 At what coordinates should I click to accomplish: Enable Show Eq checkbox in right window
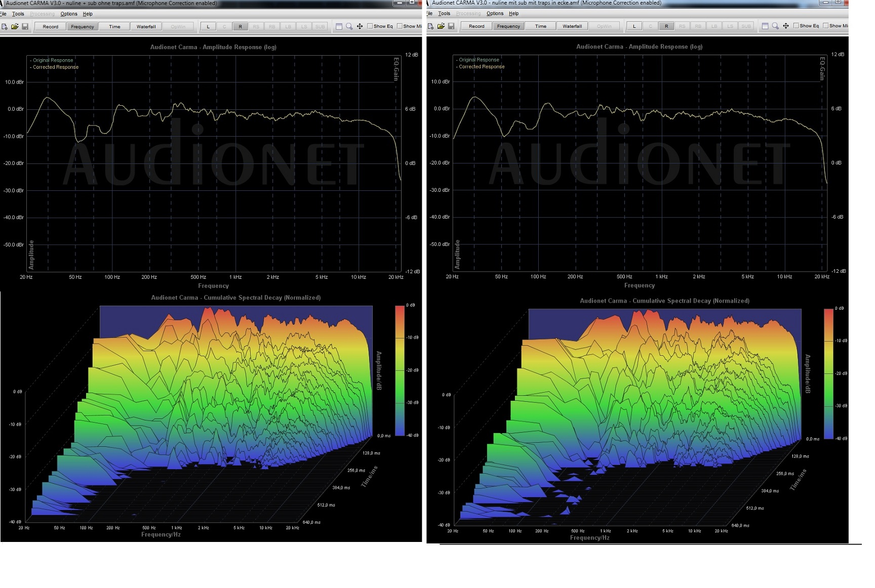pos(797,26)
